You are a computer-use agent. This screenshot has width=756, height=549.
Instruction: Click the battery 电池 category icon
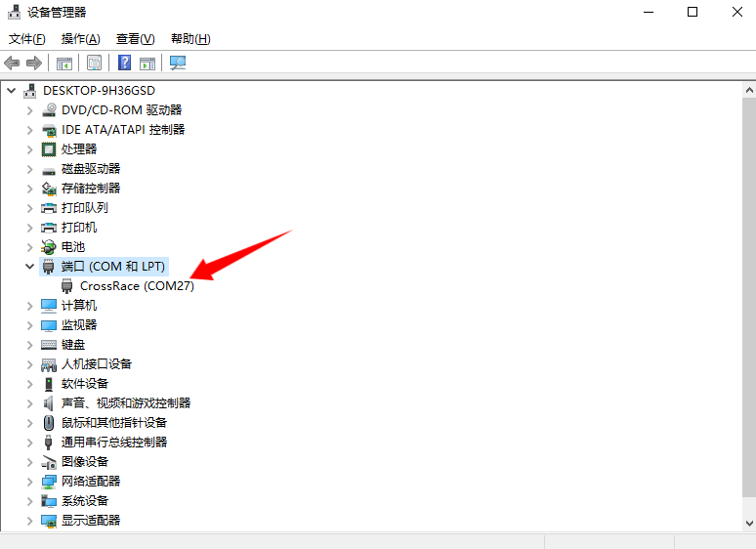[x=49, y=247]
